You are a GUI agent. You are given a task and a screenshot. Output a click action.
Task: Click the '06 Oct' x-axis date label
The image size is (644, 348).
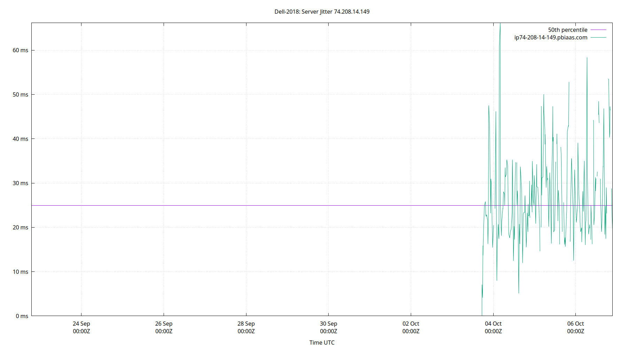tap(575, 324)
